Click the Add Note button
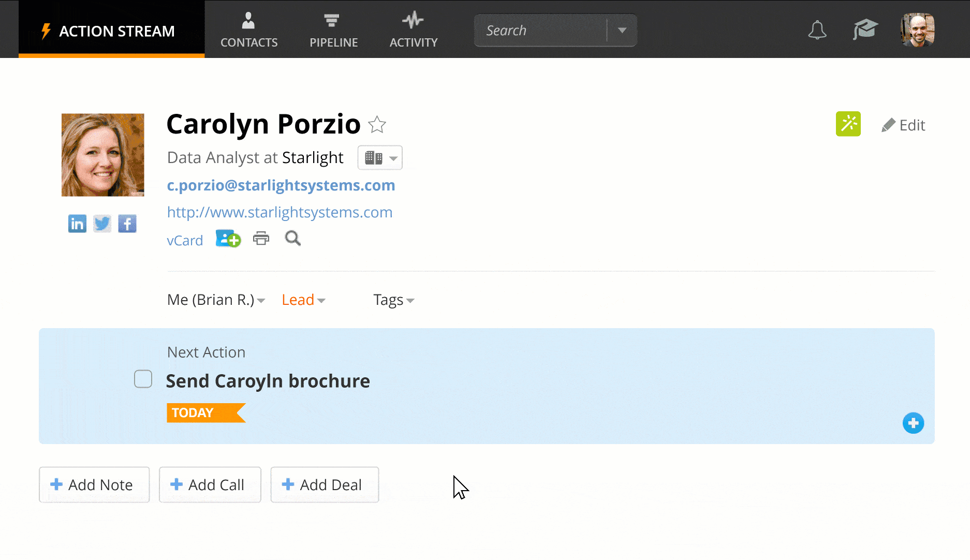Screen dimensions: 970x560 click(x=94, y=484)
